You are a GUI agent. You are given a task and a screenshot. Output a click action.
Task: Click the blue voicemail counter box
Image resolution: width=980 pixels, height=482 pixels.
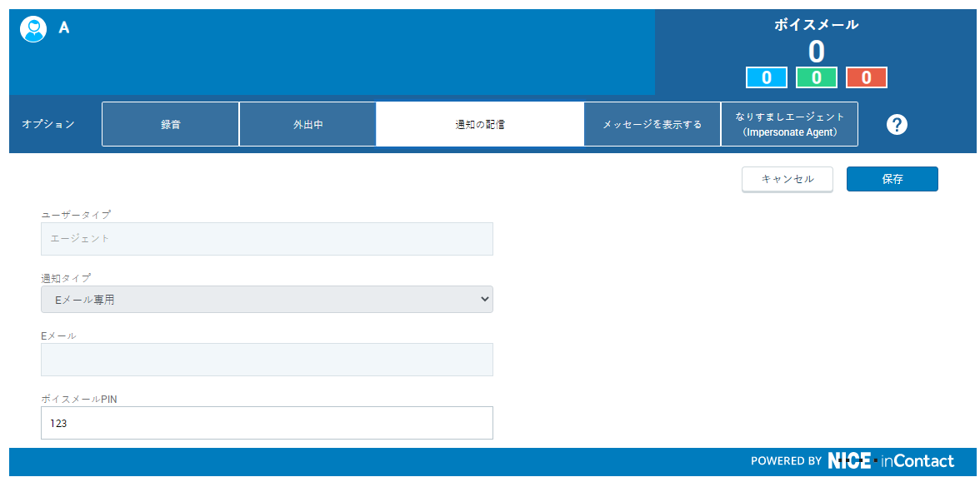[767, 77]
